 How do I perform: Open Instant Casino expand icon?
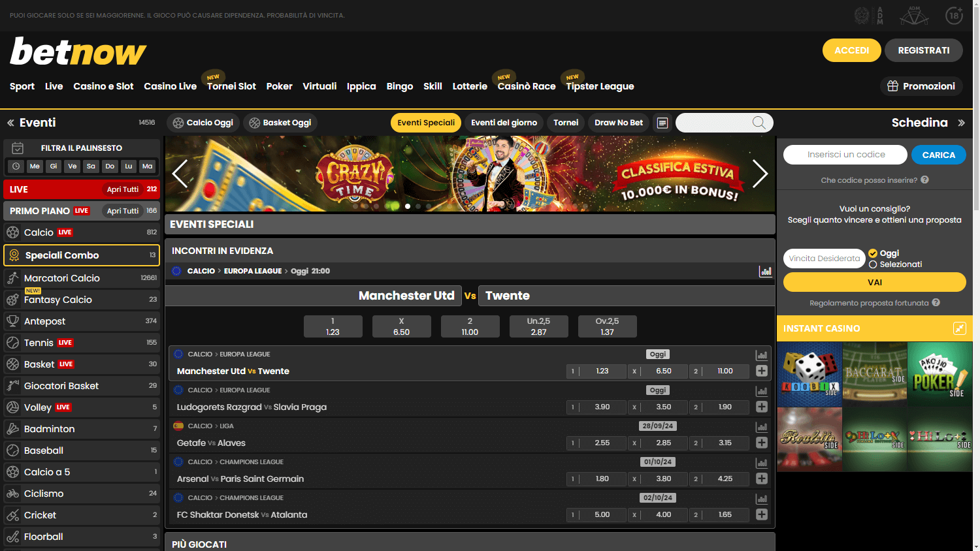pos(960,328)
